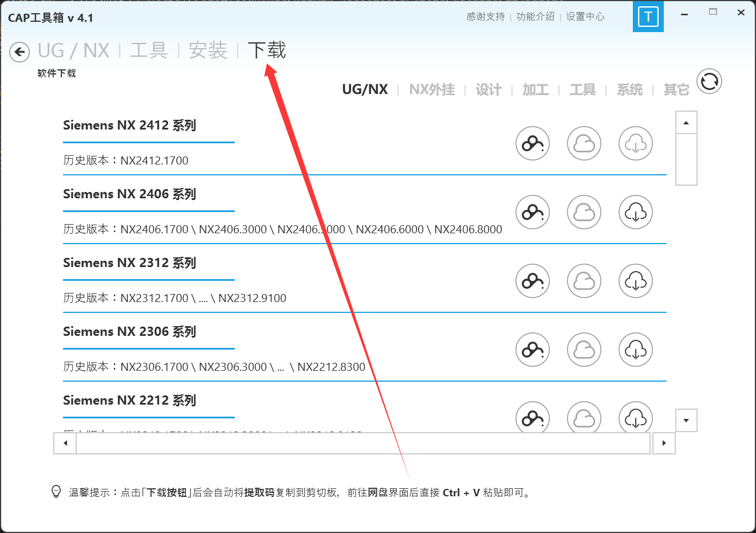756x533 pixels.
Task: Switch to the NX外挂 category tab
Action: pos(432,90)
